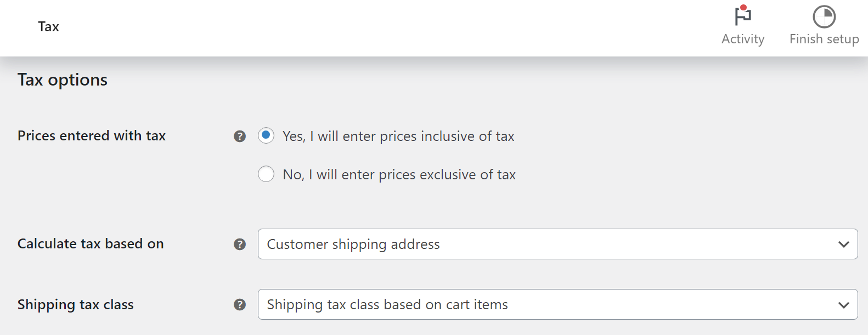
Task: Open help tooltip for Calculate tax based on
Action: pyautogui.click(x=240, y=244)
